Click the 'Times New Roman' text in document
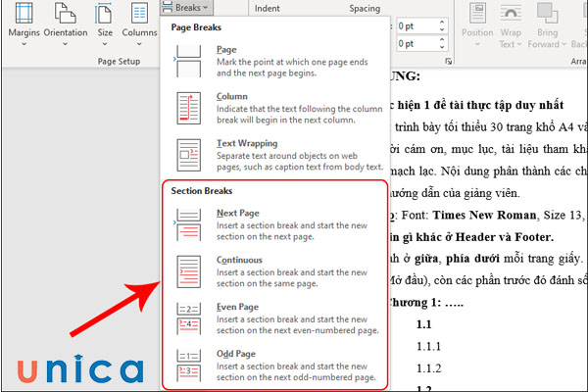The height and width of the screenshot is (392, 588). coord(484,216)
